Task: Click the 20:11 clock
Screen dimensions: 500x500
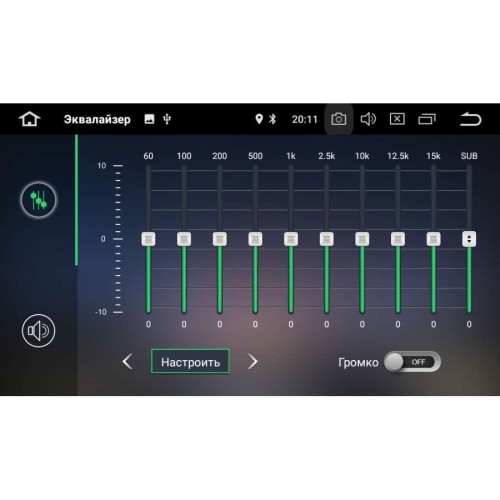Action: click(305, 119)
